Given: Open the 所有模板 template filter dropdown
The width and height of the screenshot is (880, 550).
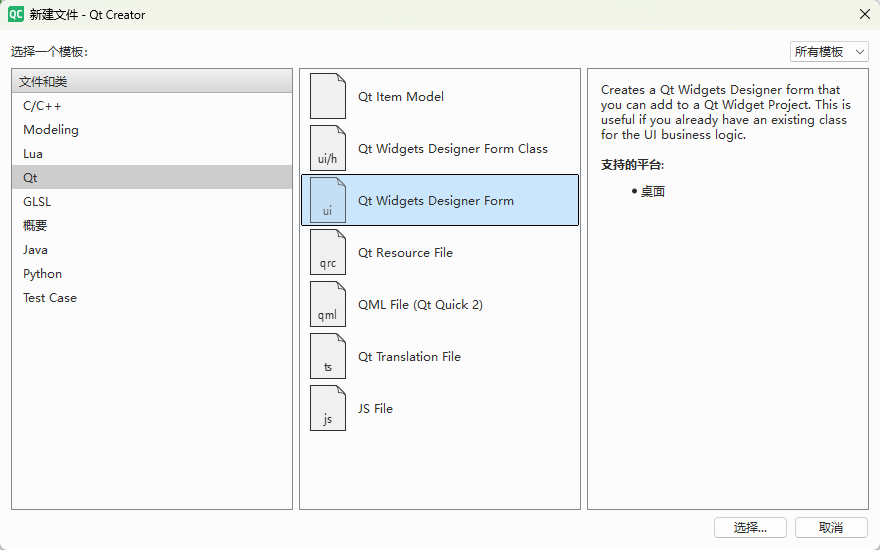Looking at the screenshot, I should pyautogui.click(x=829, y=52).
